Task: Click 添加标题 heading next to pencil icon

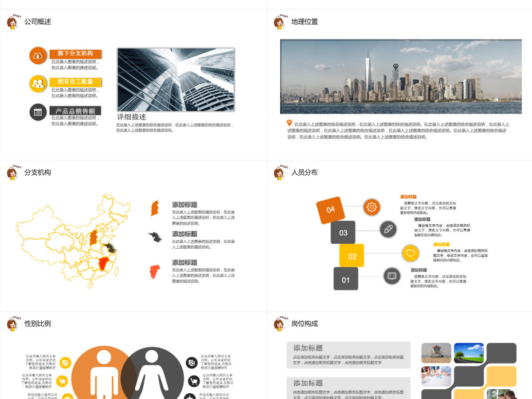Action: tap(422, 219)
